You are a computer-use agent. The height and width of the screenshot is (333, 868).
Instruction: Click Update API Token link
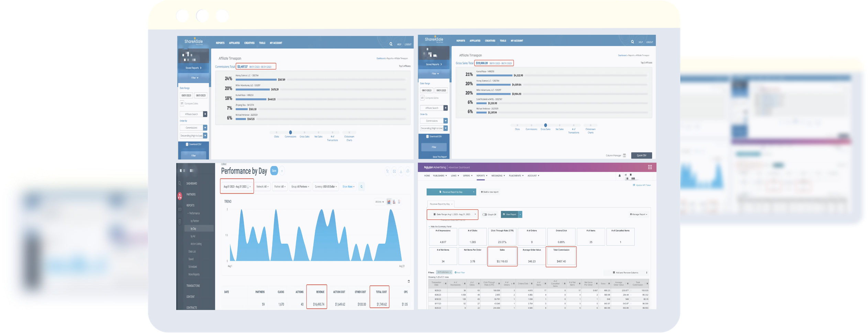642,185
